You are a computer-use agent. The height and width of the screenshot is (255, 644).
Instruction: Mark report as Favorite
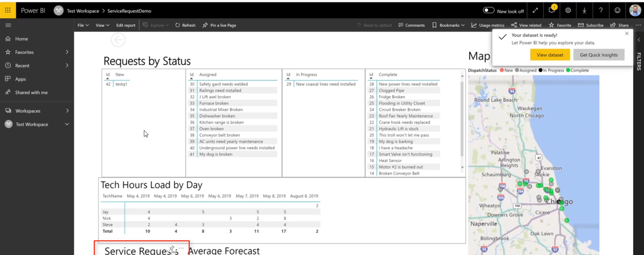[x=560, y=25]
